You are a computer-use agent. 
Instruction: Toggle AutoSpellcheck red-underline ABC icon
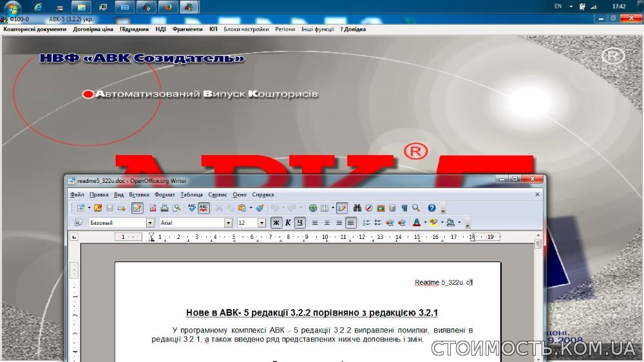(204, 208)
